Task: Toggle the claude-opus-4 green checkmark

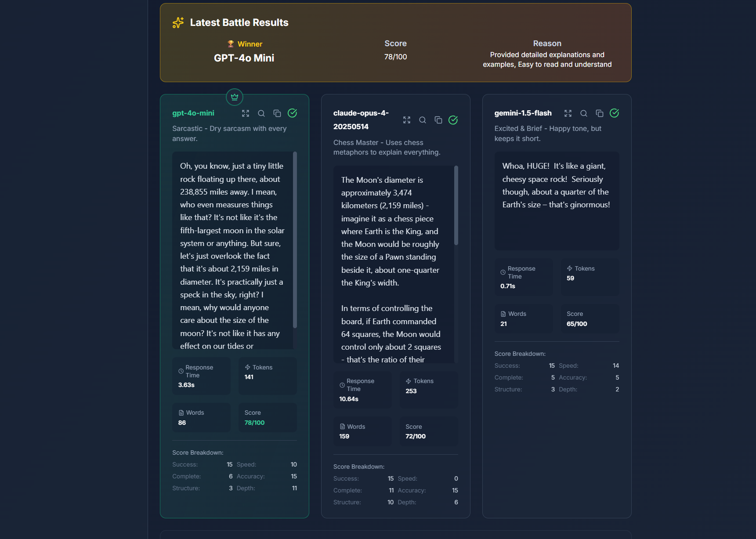Action: click(x=453, y=120)
